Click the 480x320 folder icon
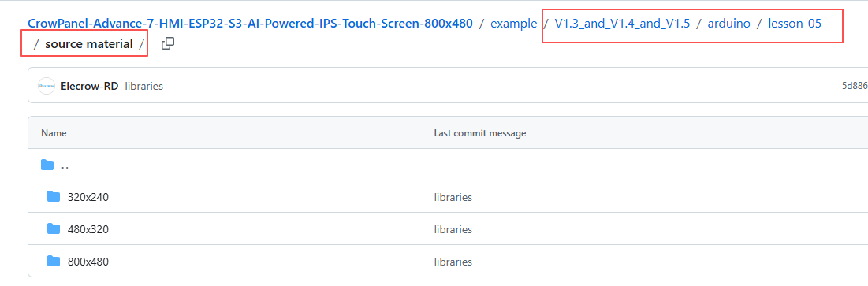This screenshot has width=868, height=286. click(54, 228)
